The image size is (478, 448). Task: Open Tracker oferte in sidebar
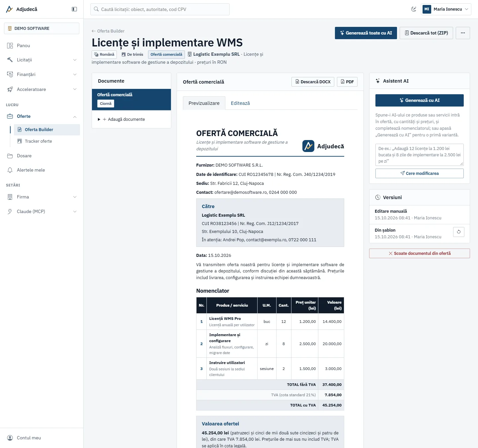pos(47,141)
